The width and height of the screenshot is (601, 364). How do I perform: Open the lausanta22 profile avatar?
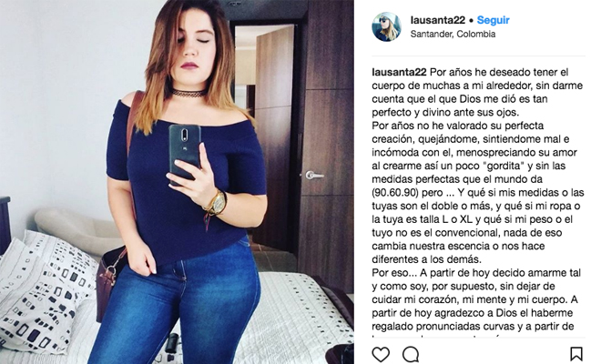pyautogui.click(x=386, y=26)
